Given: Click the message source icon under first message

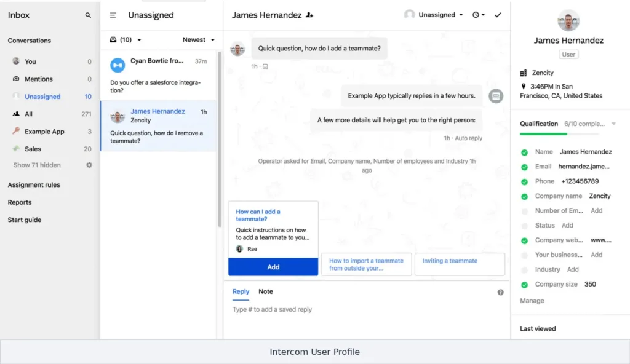Looking at the screenshot, I should tap(265, 66).
